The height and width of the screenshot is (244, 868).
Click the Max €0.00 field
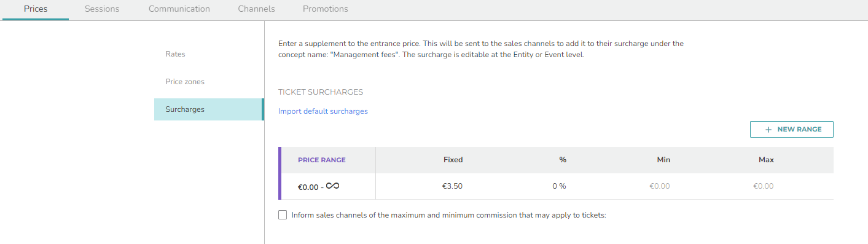coord(764,186)
